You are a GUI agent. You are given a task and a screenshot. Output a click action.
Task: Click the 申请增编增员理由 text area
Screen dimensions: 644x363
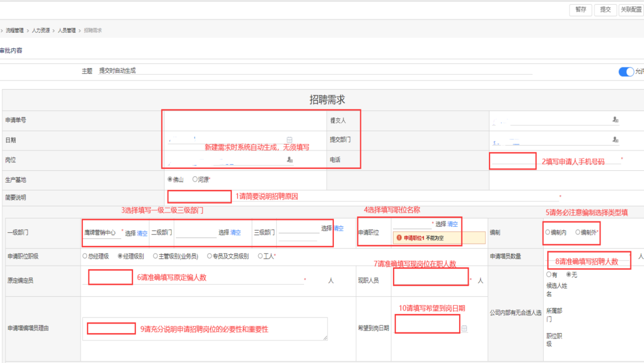tap(205, 329)
